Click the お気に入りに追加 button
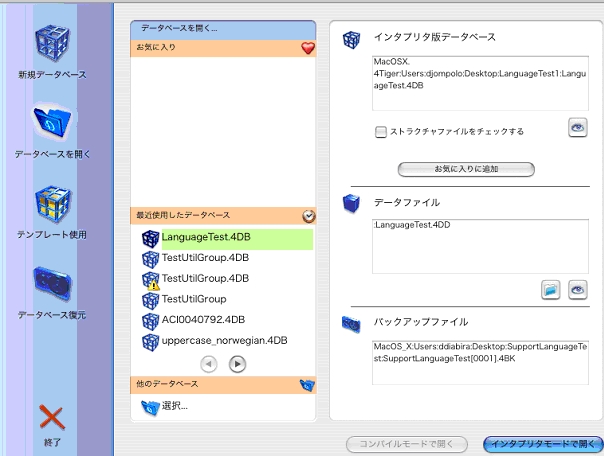This screenshot has width=604, height=456. pyautogui.click(x=466, y=169)
